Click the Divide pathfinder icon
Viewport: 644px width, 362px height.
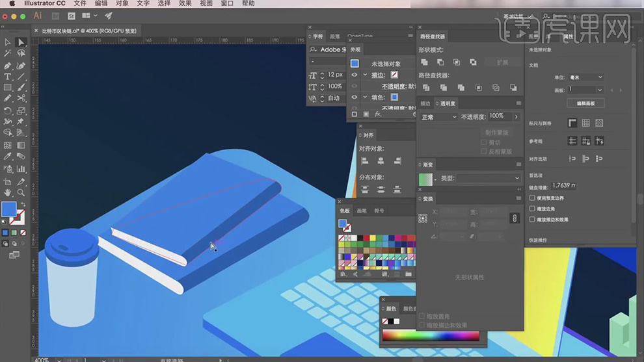[x=426, y=88]
